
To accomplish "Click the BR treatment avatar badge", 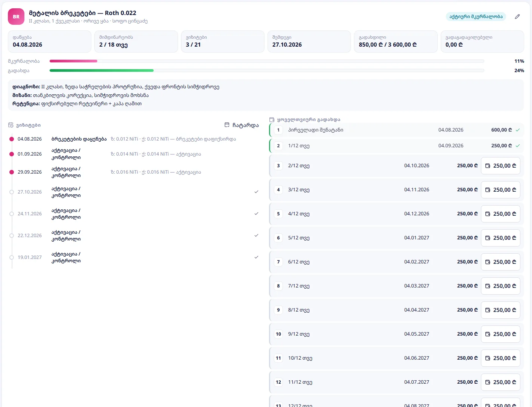I will pos(16,17).
